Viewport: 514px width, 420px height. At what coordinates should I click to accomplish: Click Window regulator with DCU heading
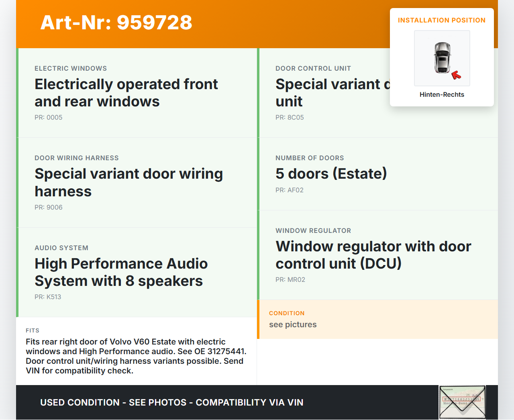[x=373, y=255]
